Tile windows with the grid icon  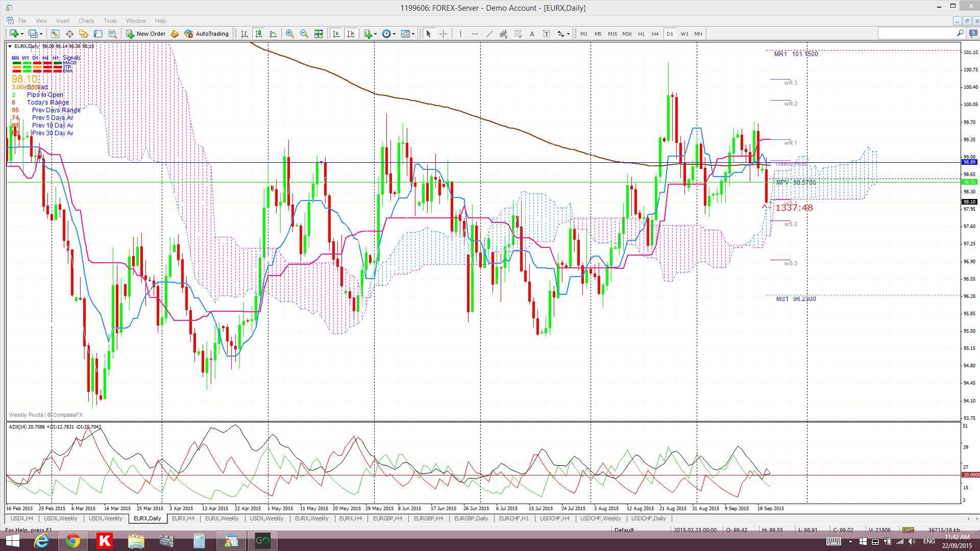(x=318, y=34)
